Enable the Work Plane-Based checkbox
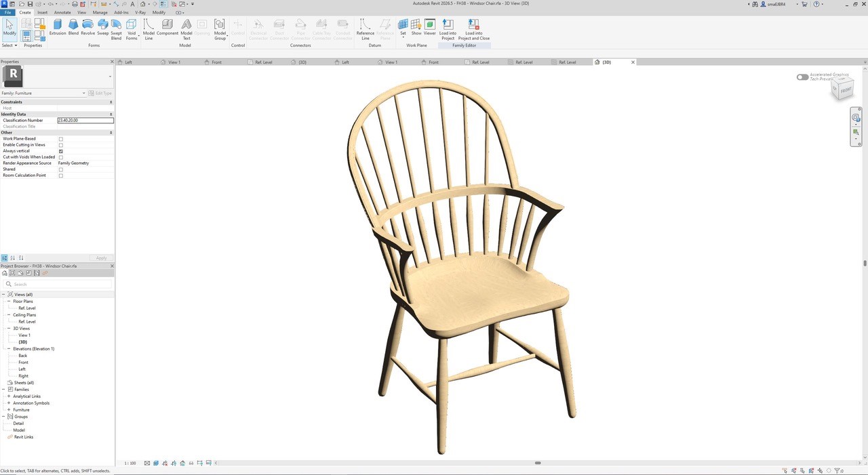This screenshot has width=868, height=475. pos(61,139)
